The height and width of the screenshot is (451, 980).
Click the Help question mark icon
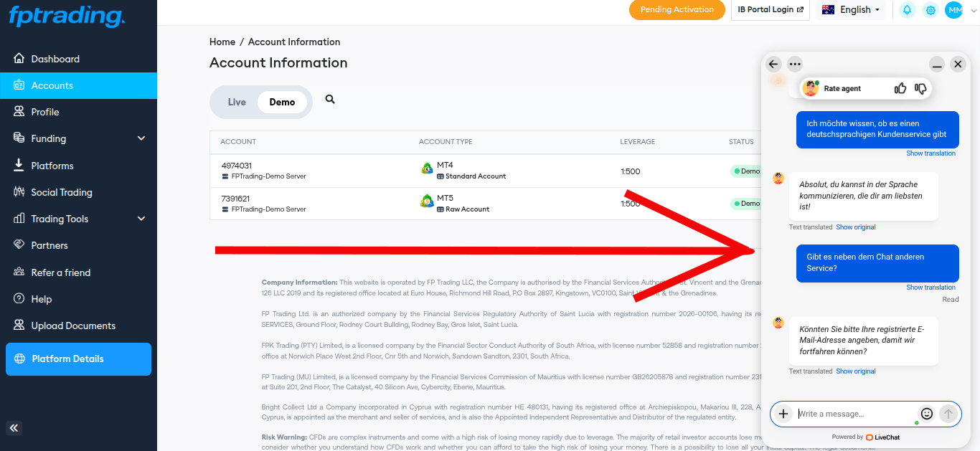[x=19, y=298]
